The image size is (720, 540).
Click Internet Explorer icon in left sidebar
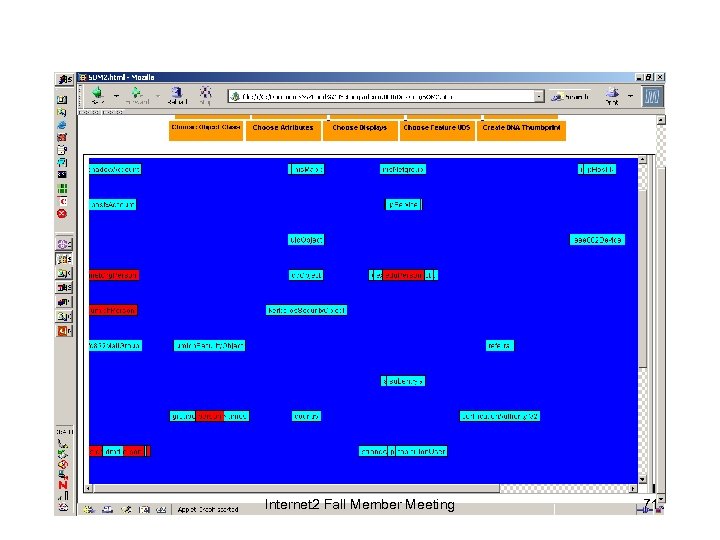click(x=62, y=125)
